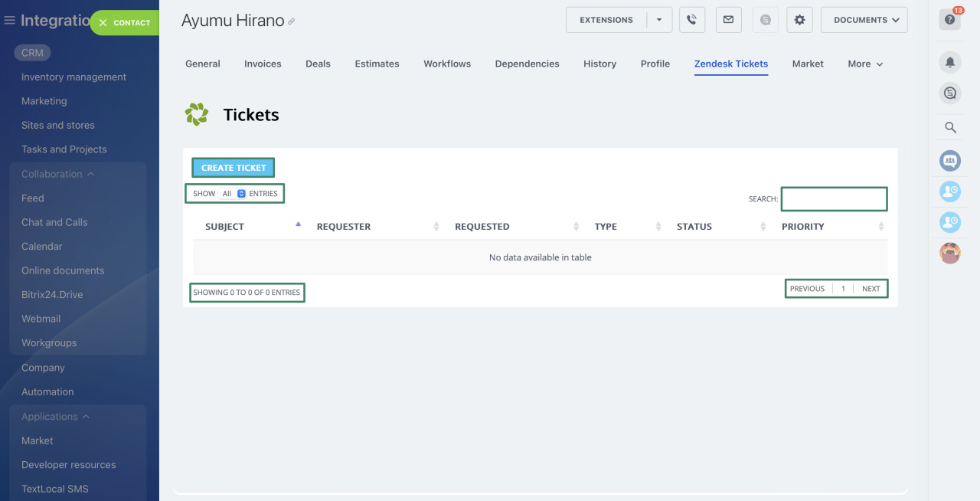Image resolution: width=980 pixels, height=501 pixels.
Task: Select the Zendesk Tickets tab
Action: pos(731,64)
